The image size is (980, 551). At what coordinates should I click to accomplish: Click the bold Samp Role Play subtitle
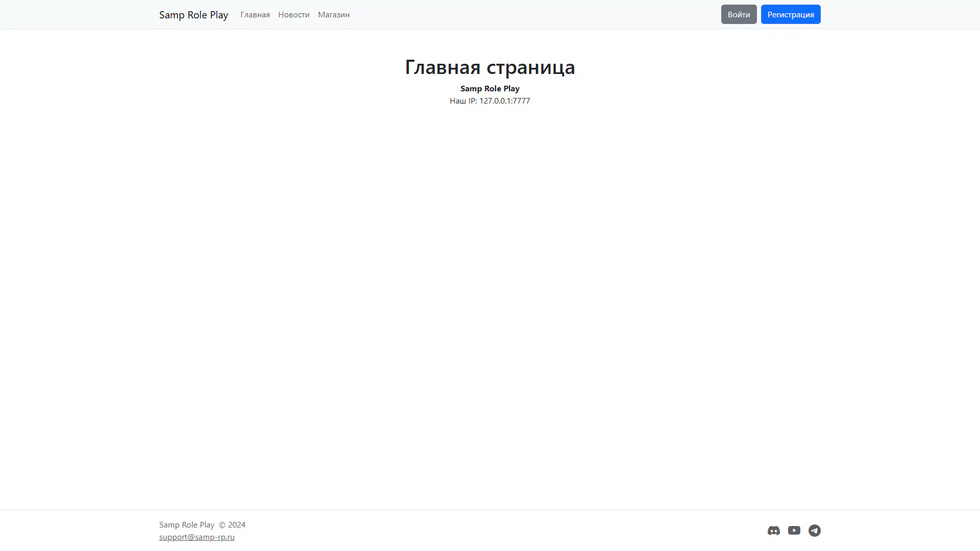pyautogui.click(x=489, y=88)
